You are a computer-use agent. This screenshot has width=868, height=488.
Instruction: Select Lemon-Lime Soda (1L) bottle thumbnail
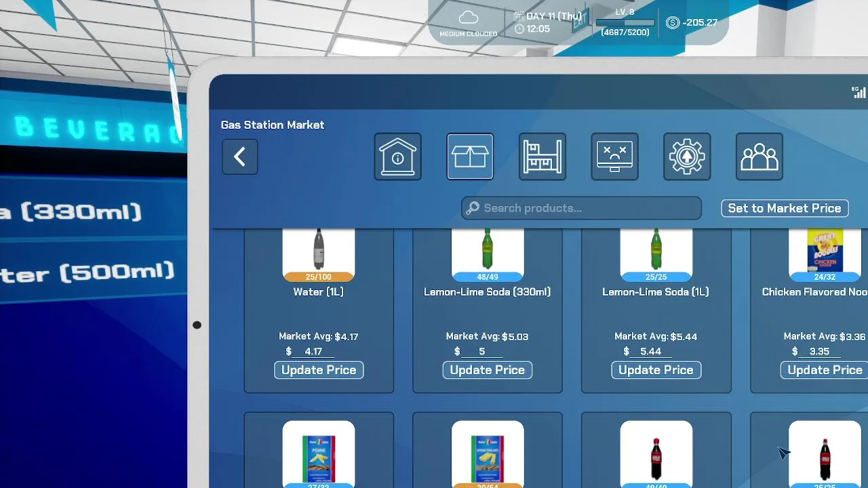(656, 250)
